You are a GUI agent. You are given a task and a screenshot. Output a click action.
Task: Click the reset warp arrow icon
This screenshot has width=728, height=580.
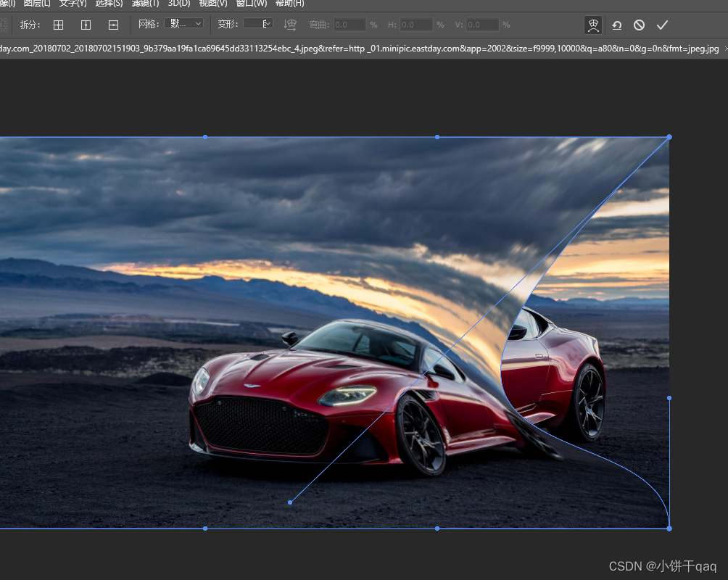617,25
